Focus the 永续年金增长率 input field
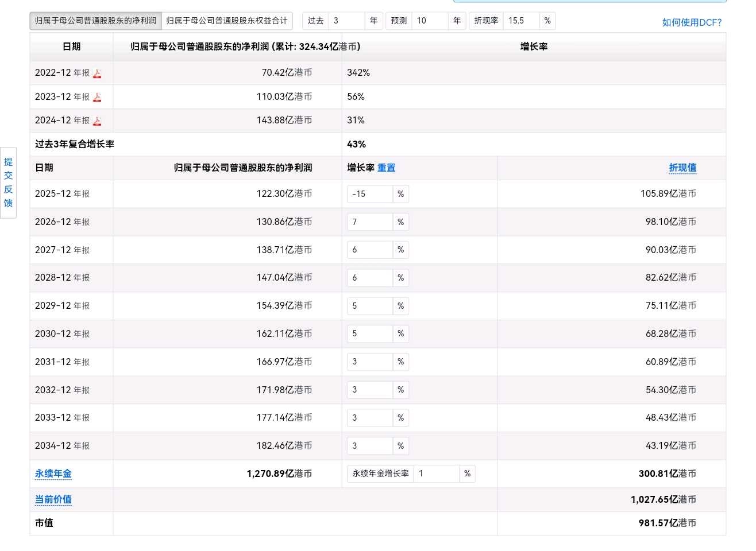The image size is (756, 551). (437, 474)
